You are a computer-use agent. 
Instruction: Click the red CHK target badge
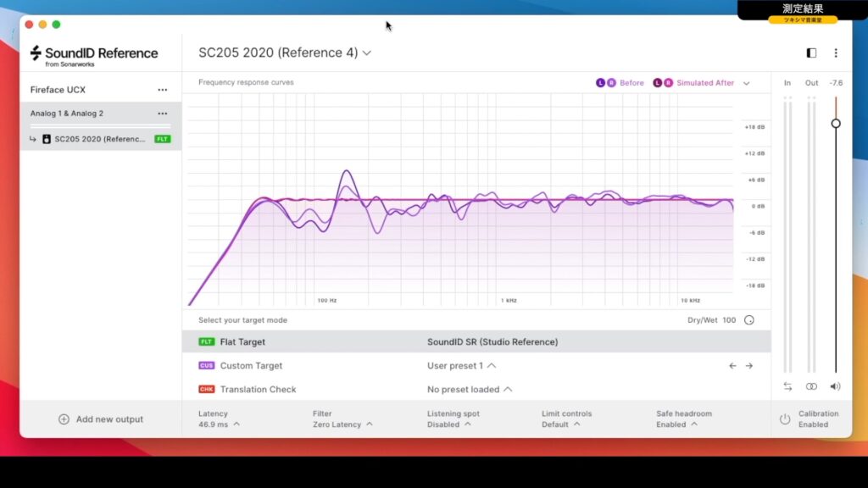pos(207,390)
